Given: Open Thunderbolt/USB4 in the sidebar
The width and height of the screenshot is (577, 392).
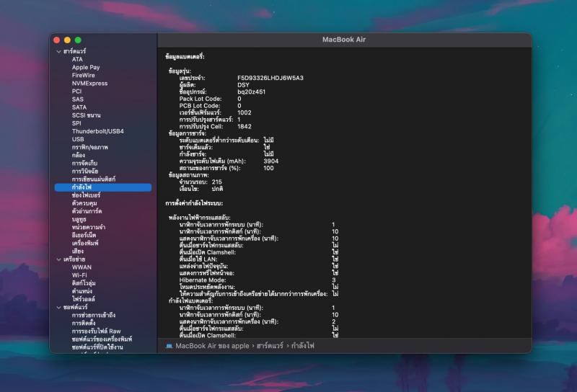Looking at the screenshot, I should (98, 131).
